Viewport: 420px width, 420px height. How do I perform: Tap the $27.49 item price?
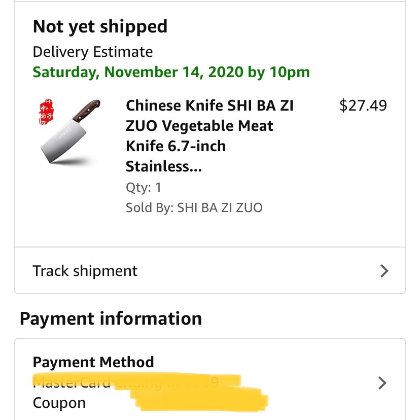pyautogui.click(x=363, y=105)
